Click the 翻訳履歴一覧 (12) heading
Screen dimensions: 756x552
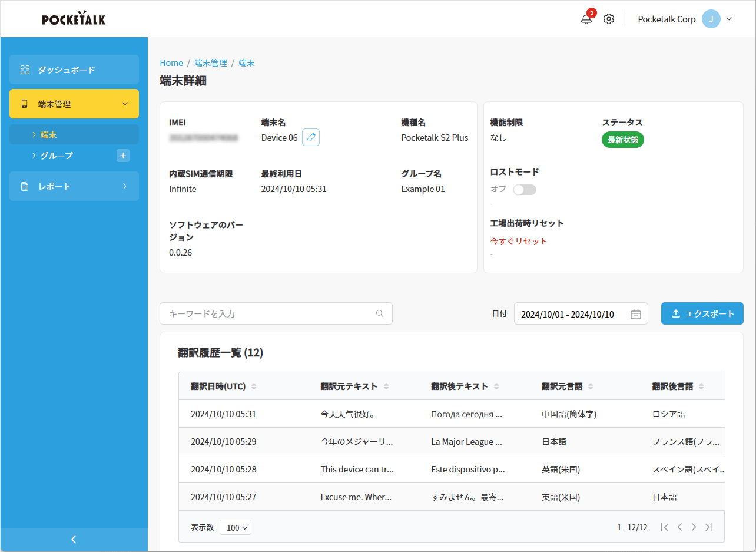(221, 353)
